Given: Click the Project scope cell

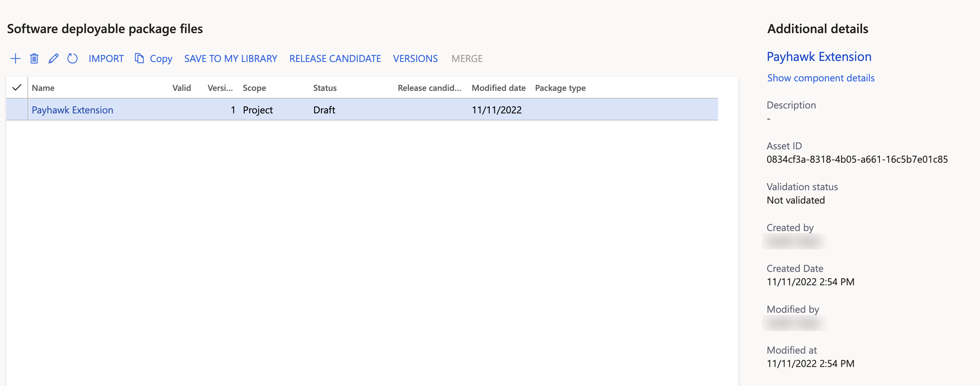Looking at the screenshot, I should coord(258,110).
